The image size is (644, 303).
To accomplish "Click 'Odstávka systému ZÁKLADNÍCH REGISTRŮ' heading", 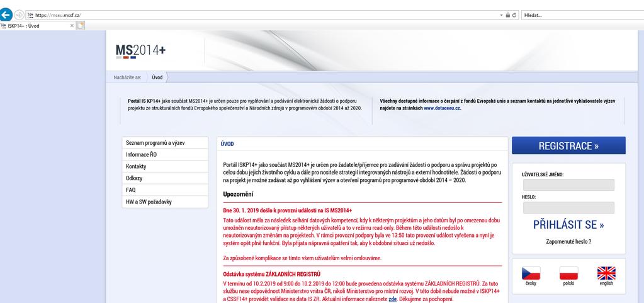I will [x=271, y=274].
